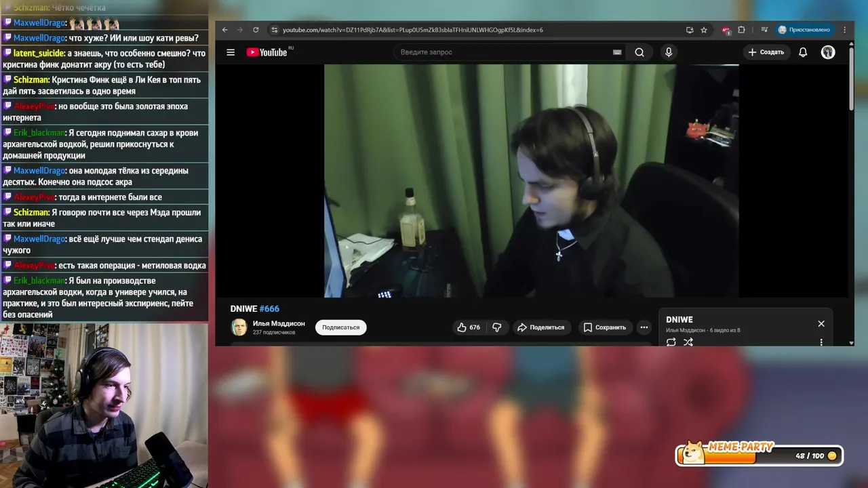
Task: Click the browser back arrow
Action: coord(225,30)
